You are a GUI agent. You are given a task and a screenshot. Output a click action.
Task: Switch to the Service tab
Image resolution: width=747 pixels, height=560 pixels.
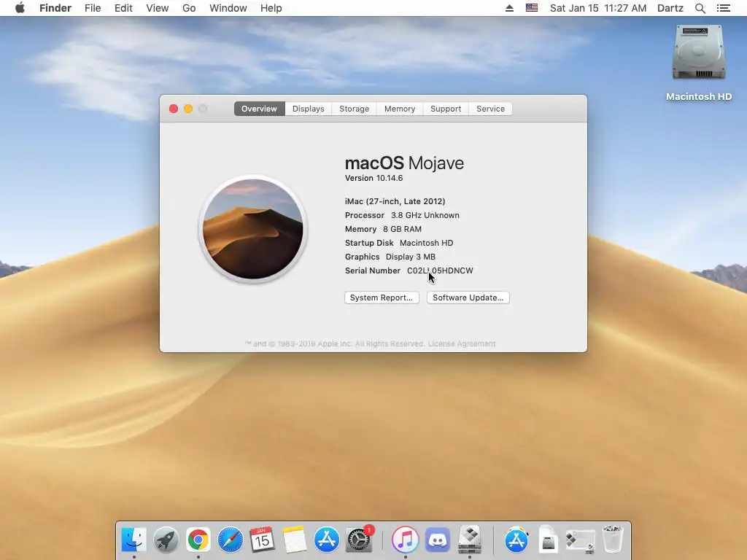pyautogui.click(x=490, y=109)
